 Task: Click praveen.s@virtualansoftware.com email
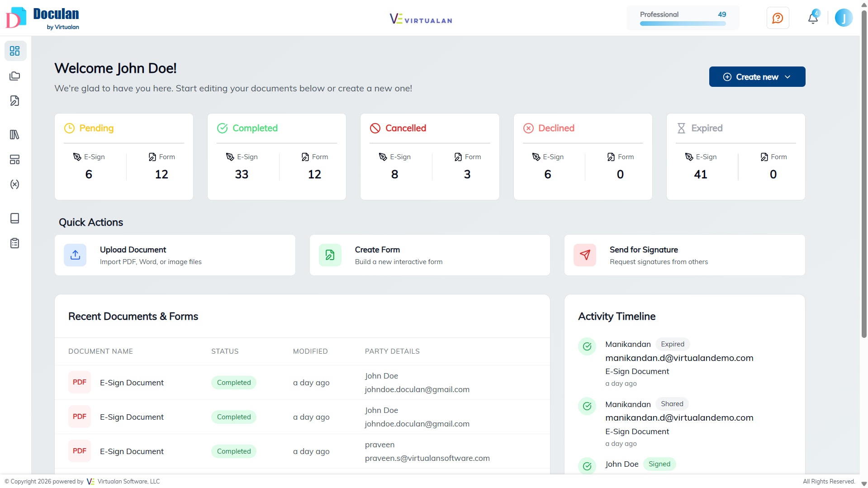click(427, 458)
